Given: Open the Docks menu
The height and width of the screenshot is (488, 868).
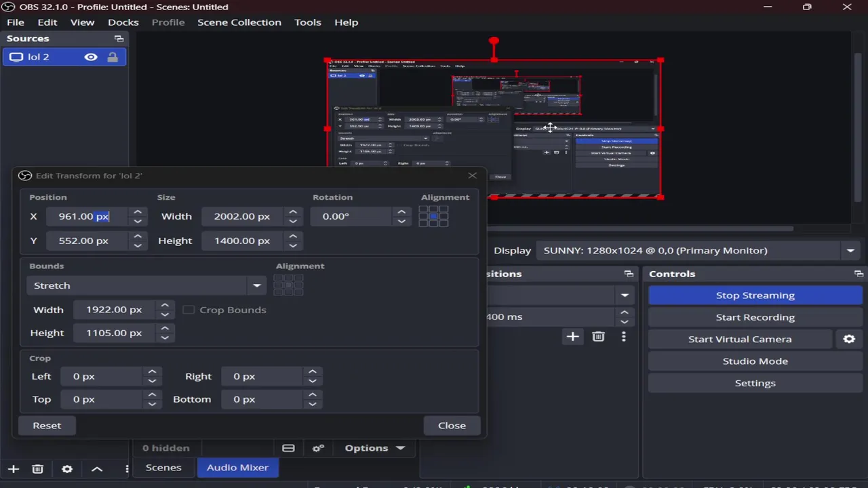Looking at the screenshot, I should point(123,22).
